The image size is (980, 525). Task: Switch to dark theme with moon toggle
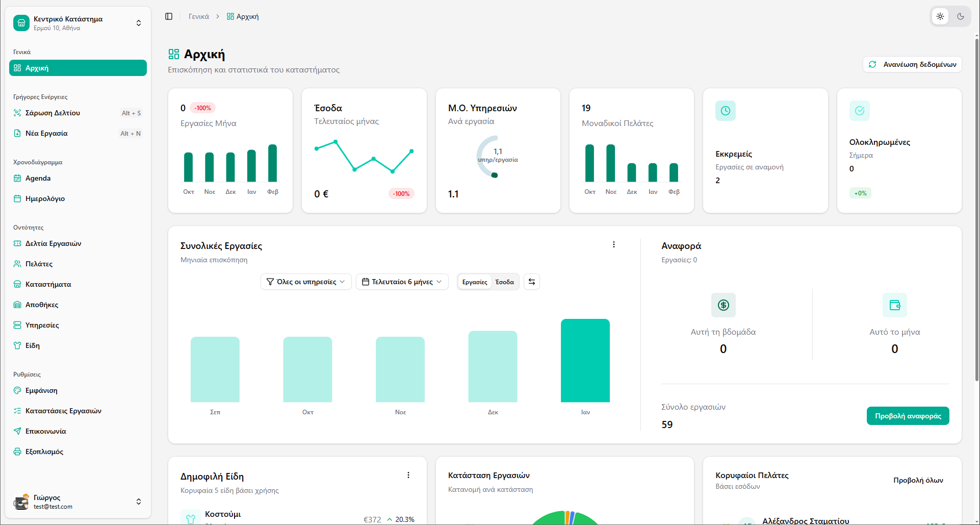click(x=961, y=16)
